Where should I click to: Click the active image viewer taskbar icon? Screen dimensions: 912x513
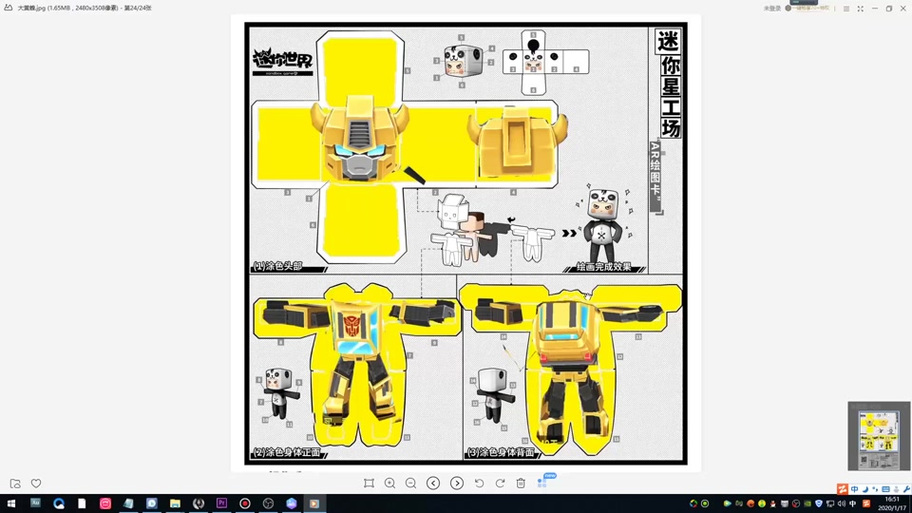pos(315,504)
